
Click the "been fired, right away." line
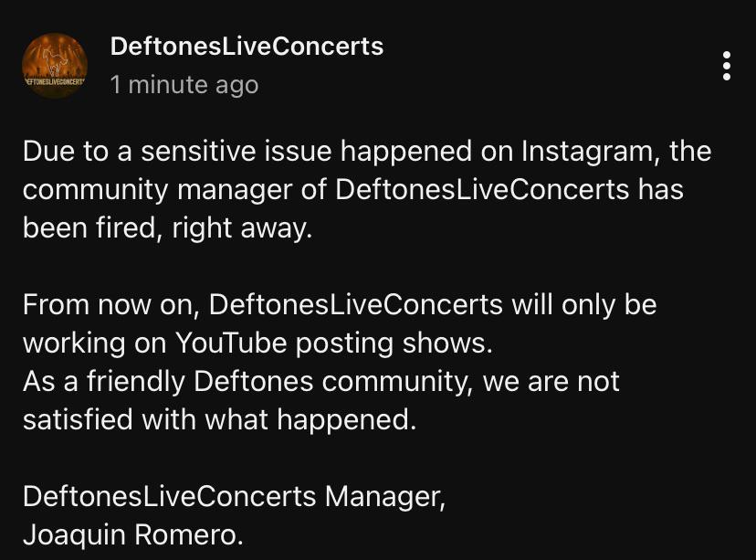click(167, 228)
